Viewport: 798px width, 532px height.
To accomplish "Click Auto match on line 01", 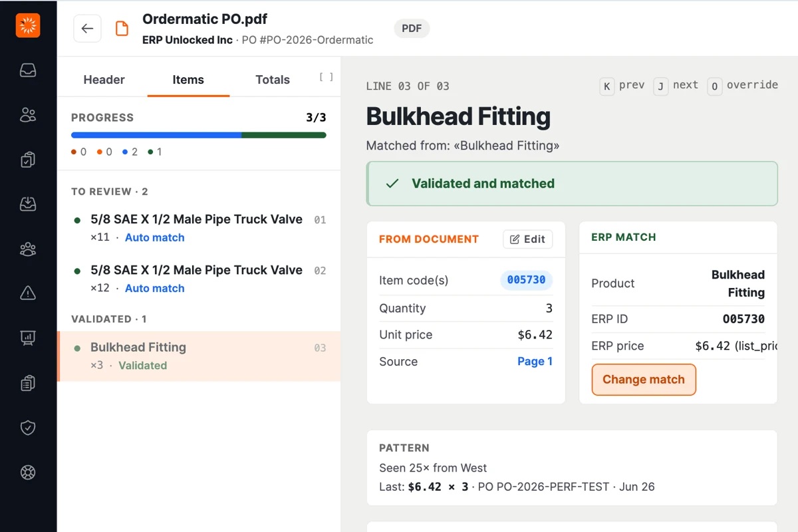I will (x=154, y=237).
